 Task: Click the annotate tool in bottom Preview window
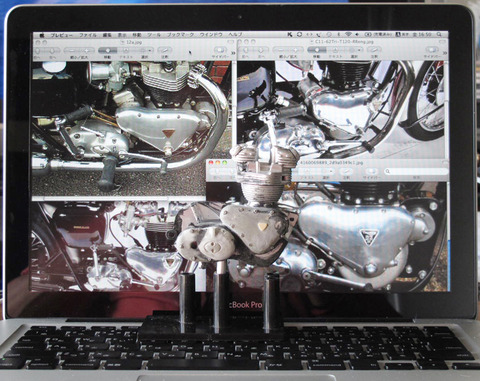(x=346, y=171)
